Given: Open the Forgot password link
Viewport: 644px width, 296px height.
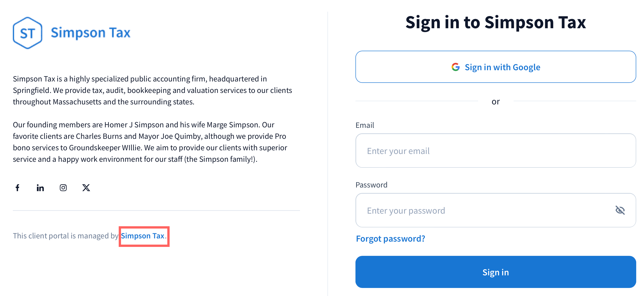Looking at the screenshot, I should [390, 239].
